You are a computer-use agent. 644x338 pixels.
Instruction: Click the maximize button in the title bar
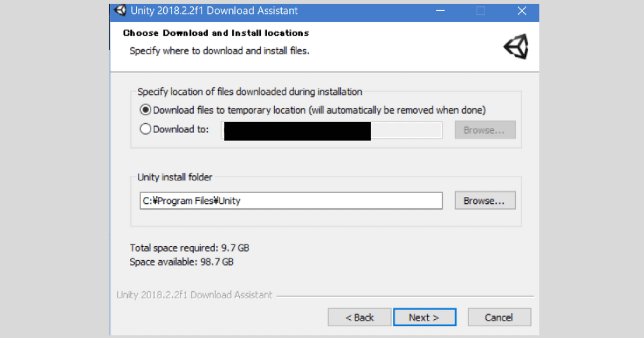(x=481, y=11)
